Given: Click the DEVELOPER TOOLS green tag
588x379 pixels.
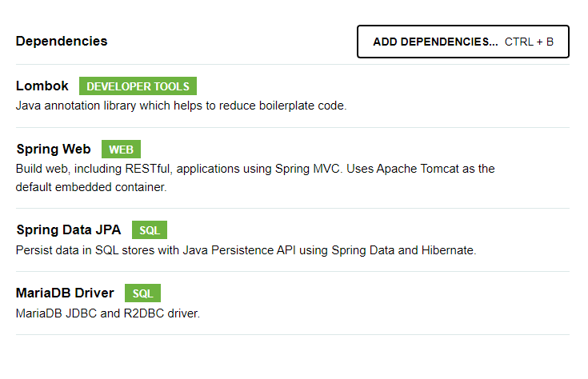Looking at the screenshot, I should (138, 86).
